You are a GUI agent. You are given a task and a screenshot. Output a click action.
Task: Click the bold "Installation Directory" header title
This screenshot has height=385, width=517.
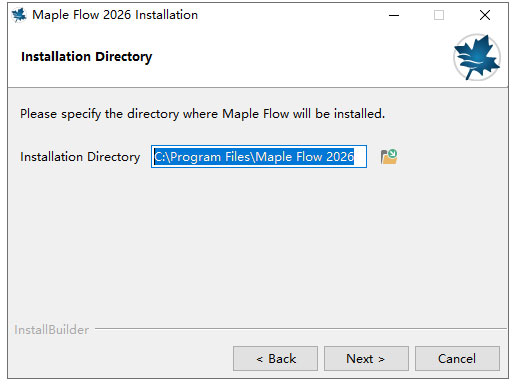point(86,57)
